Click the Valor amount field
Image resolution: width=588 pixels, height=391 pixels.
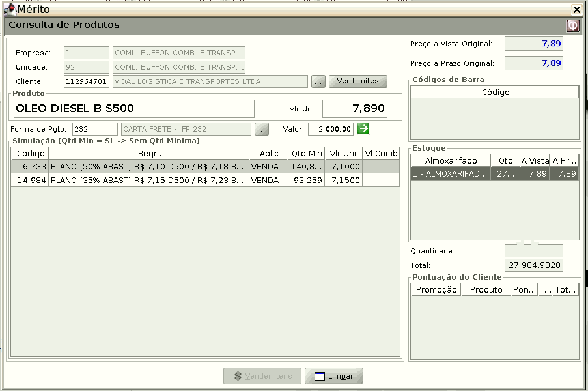(x=331, y=129)
